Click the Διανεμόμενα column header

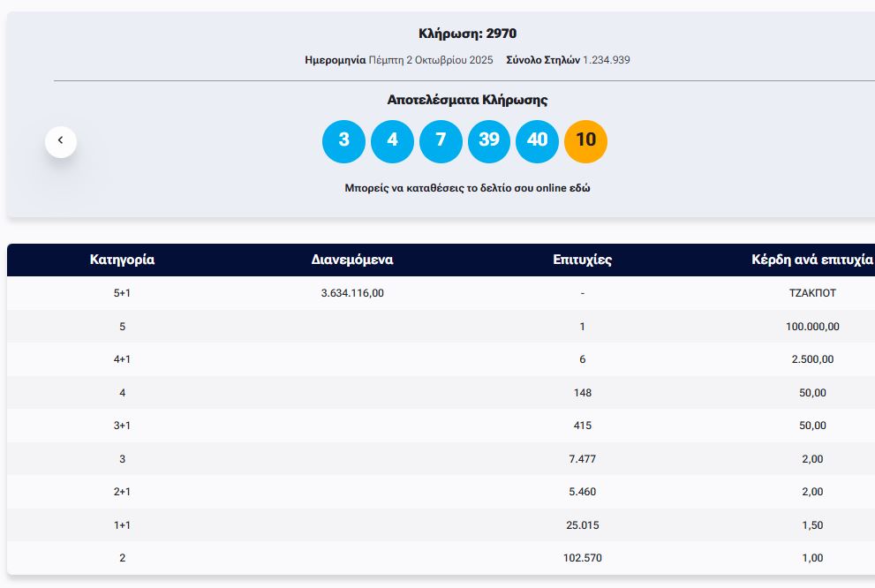(x=352, y=260)
